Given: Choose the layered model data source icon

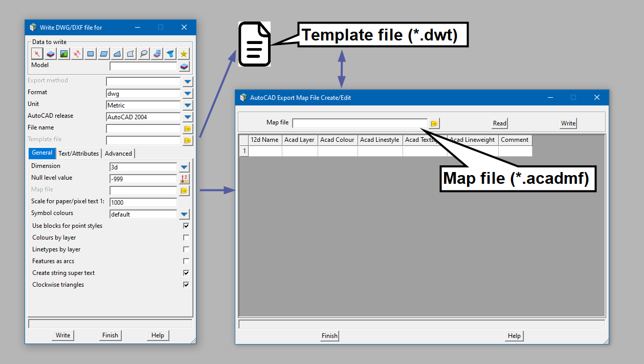Looking at the screenshot, I should (51, 53).
